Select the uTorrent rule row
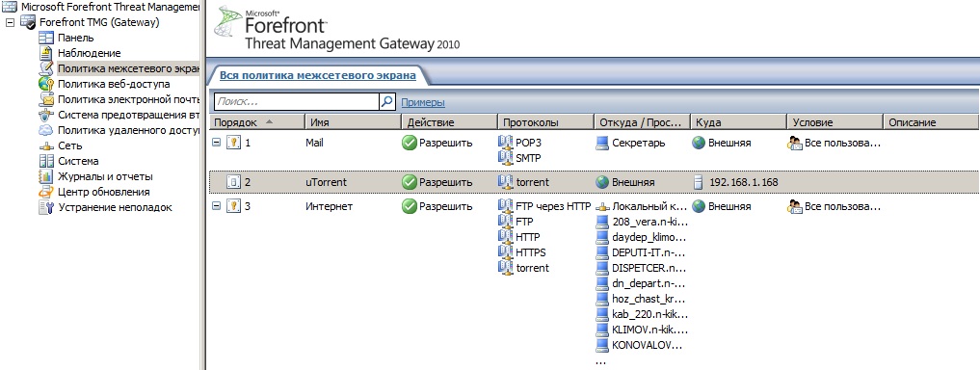The image size is (980, 370). click(x=594, y=182)
